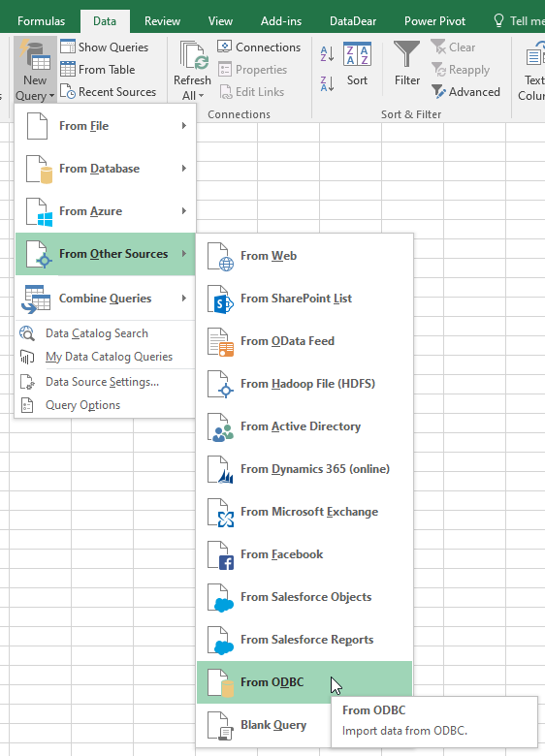Open Connections in the ribbon
Viewport: 545px width, 756px height.
259,47
